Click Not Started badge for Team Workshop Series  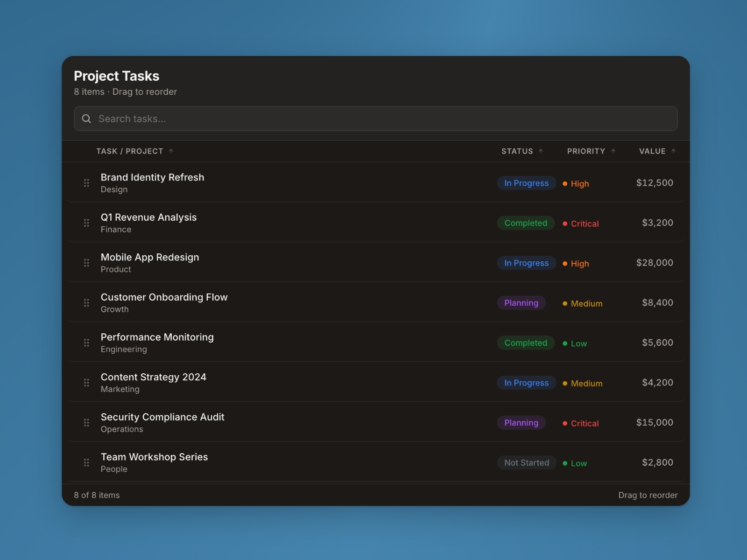point(527,462)
